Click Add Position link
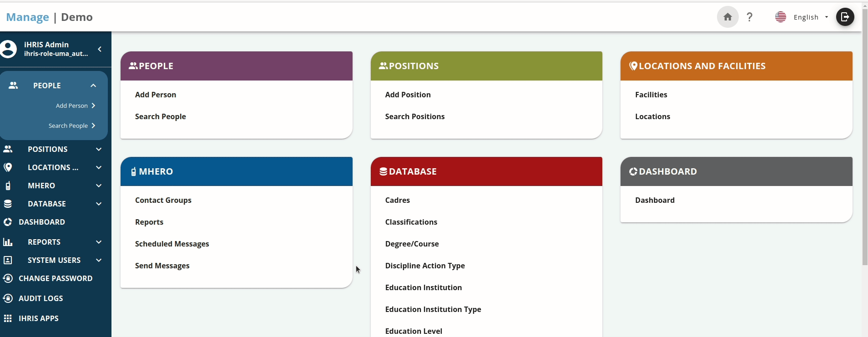This screenshot has width=868, height=337. pos(408,95)
